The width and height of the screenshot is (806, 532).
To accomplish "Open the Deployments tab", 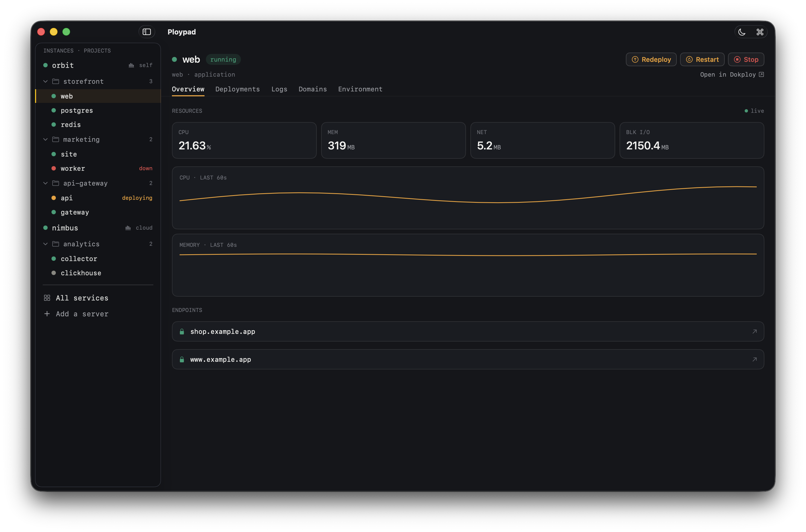I will click(x=238, y=89).
